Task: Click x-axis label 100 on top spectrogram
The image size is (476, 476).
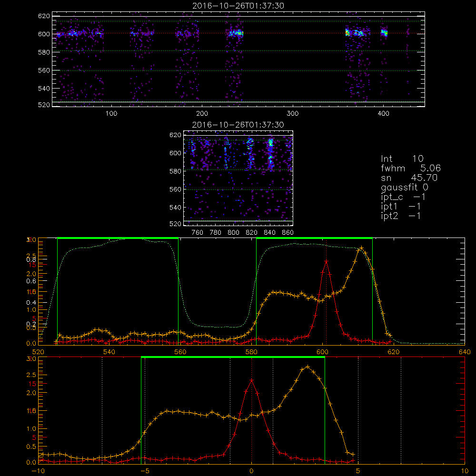Action: point(111,114)
